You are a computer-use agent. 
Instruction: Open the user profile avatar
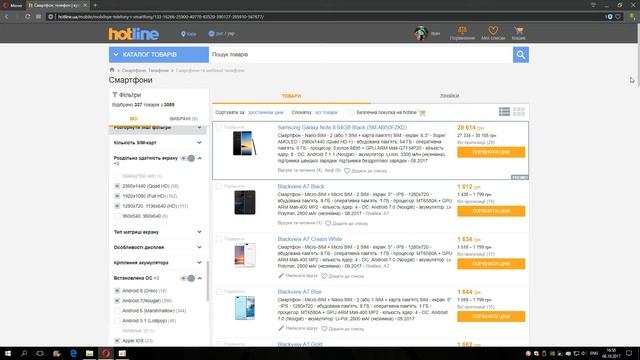[421, 33]
